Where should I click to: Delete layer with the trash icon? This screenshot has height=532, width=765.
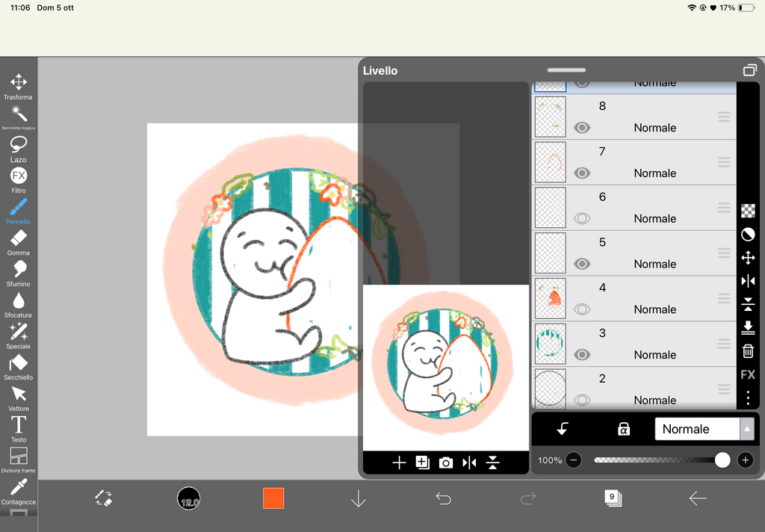[747, 350]
